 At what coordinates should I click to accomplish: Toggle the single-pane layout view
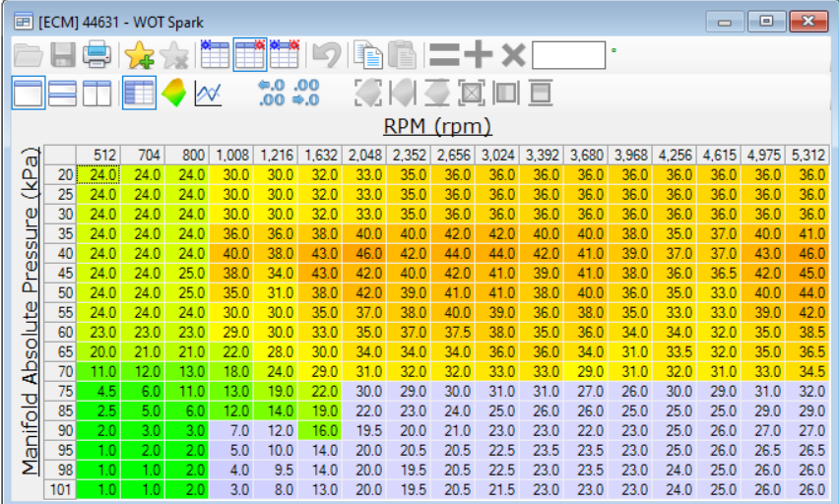pyautogui.click(x=28, y=94)
